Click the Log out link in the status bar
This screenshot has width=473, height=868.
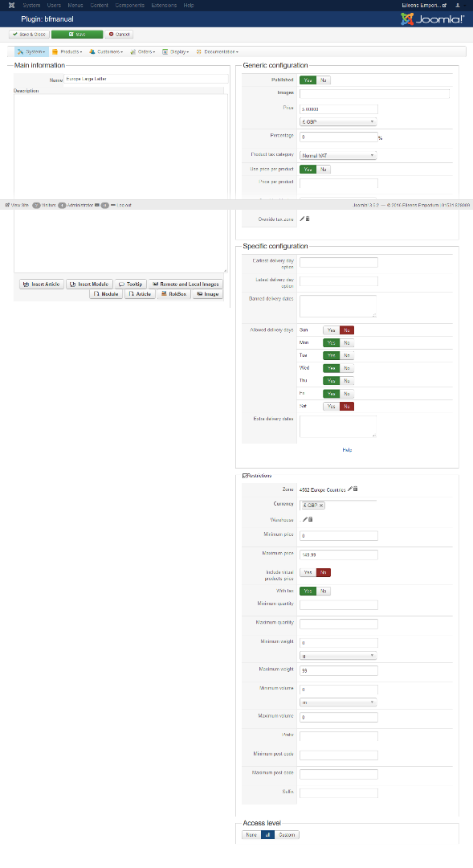pyautogui.click(x=121, y=205)
